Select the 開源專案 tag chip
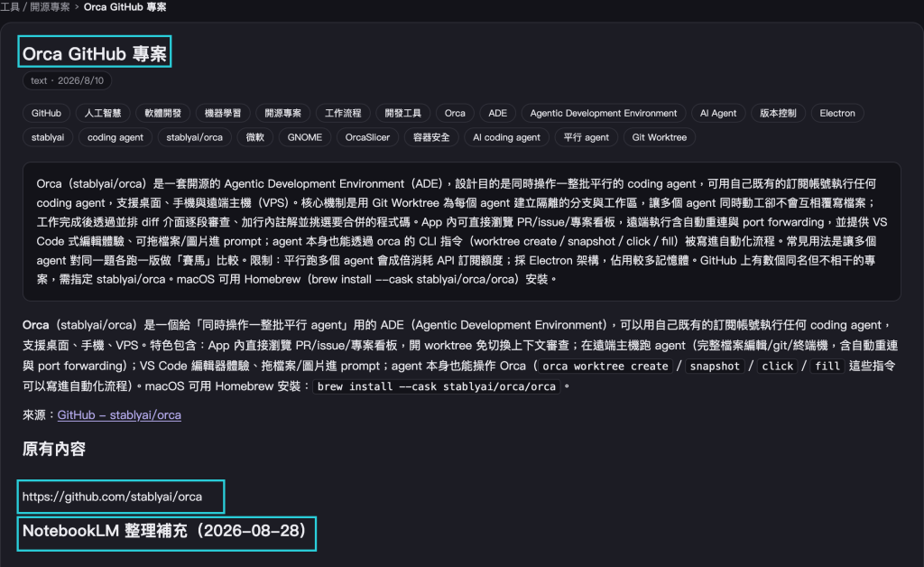 pyautogui.click(x=282, y=113)
